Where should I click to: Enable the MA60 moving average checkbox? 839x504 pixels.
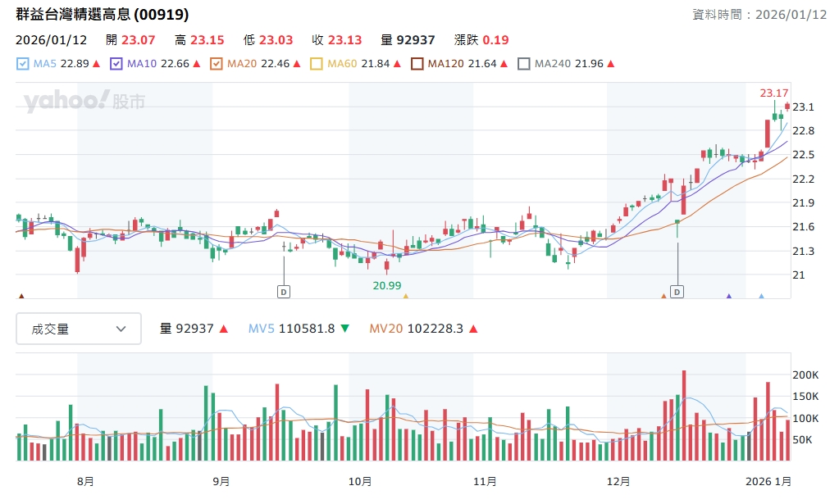[x=317, y=64]
